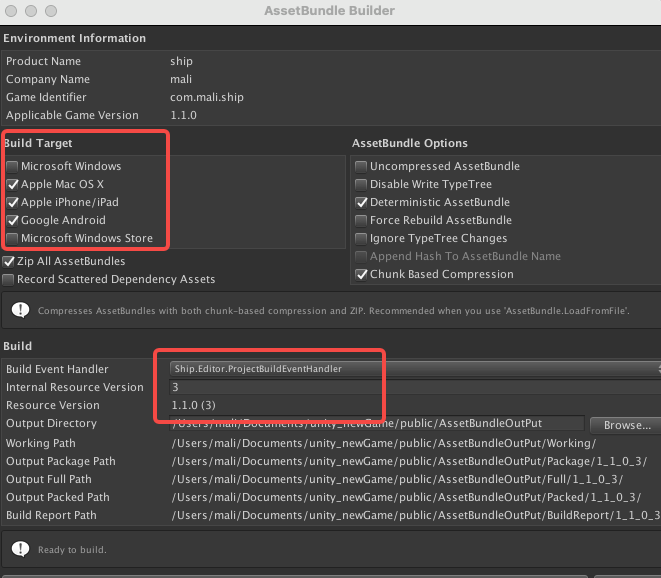Uncheck Deterministic AssetBundle option
This screenshot has width=661, height=578.
pyautogui.click(x=361, y=203)
